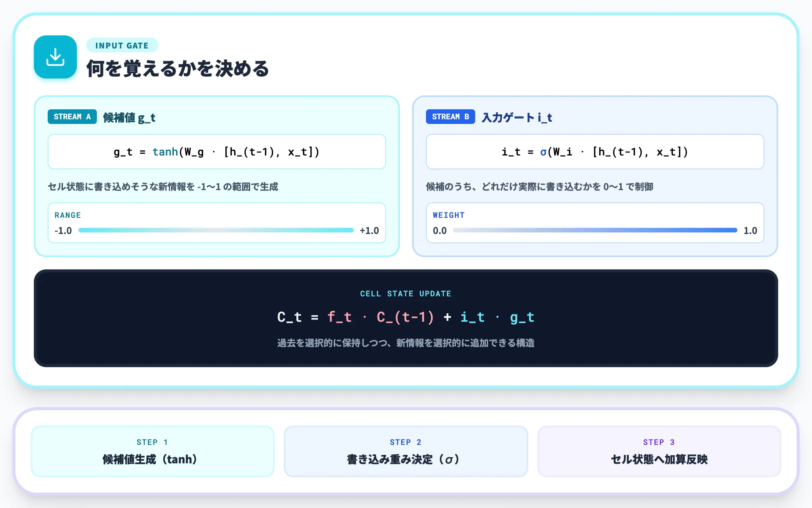
Task: Open the STEP 1 候補値生成 card
Action: click(x=152, y=451)
